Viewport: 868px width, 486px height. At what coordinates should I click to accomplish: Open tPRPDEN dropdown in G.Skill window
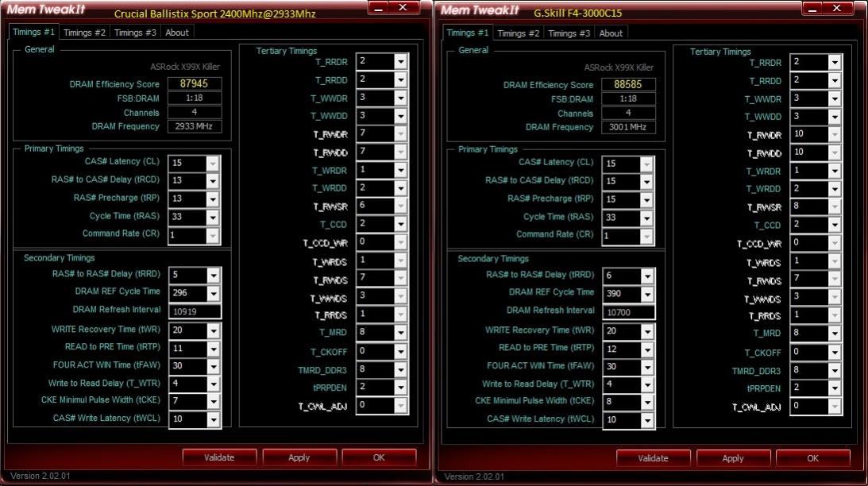835,388
